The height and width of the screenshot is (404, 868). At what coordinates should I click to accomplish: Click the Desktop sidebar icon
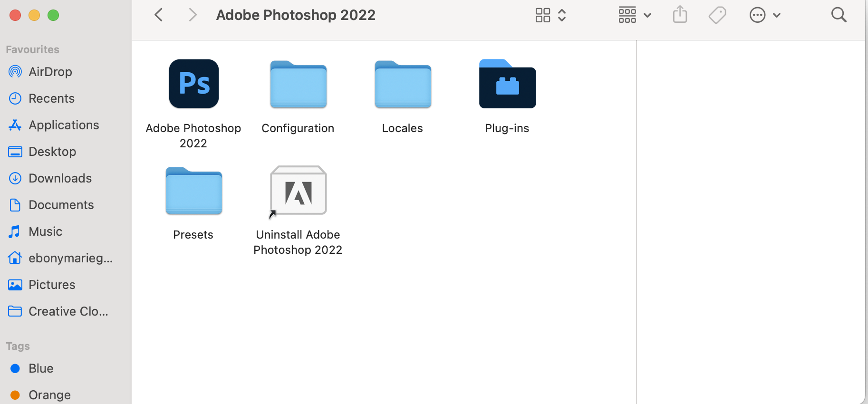pyautogui.click(x=15, y=152)
